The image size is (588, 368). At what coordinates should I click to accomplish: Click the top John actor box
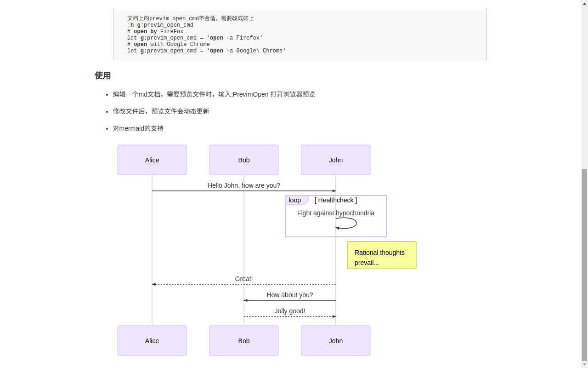(x=336, y=160)
